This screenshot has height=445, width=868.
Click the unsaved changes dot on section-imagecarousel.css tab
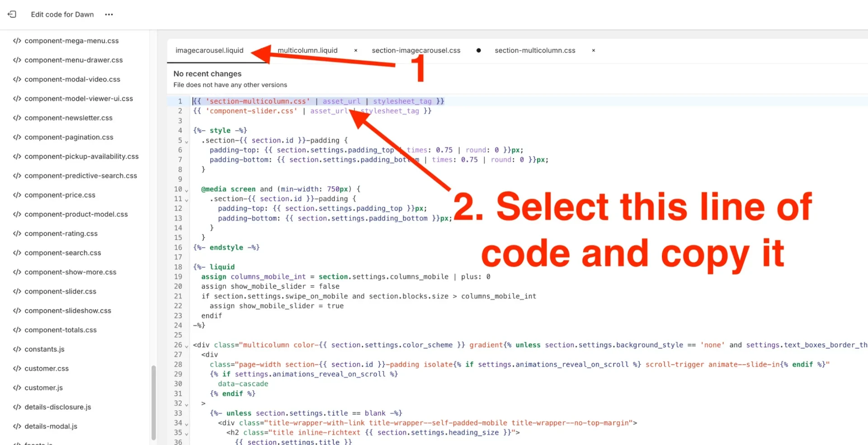pos(478,51)
